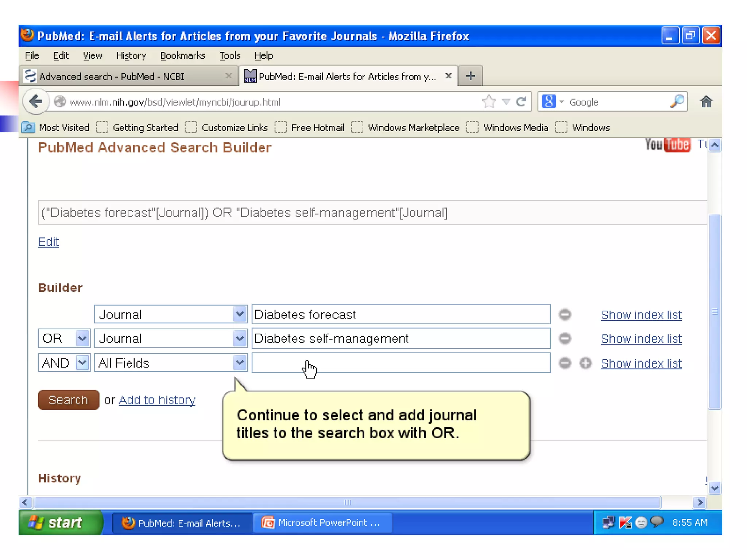Click the Add to history link
The image size is (747, 560).
click(157, 400)
